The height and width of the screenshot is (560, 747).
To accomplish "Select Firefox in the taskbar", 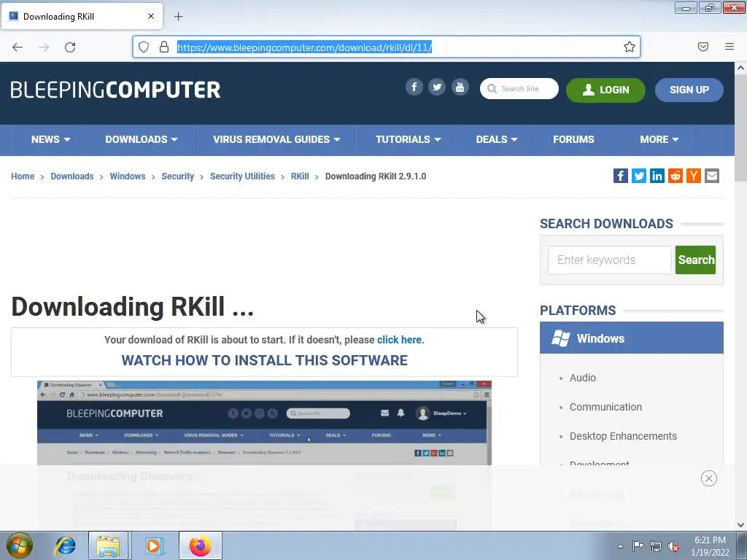I will (x=201, y=545).
